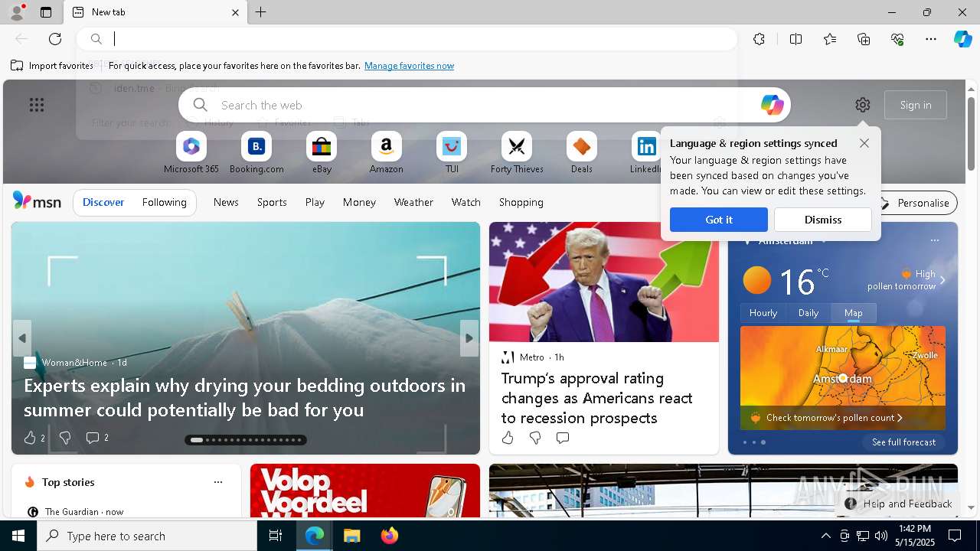Select the Discover tab
This screenshot has width=980, height=551.
[x=103, y=202]
